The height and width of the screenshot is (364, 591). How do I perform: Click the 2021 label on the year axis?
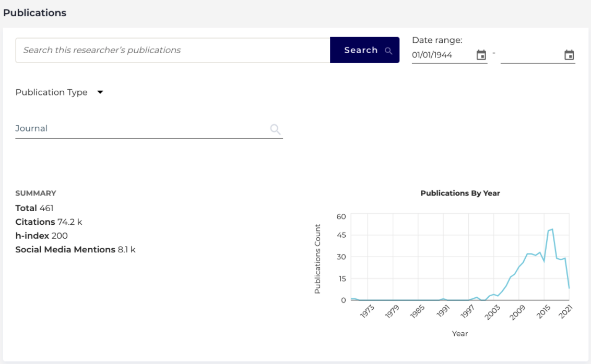pos(565,312)
